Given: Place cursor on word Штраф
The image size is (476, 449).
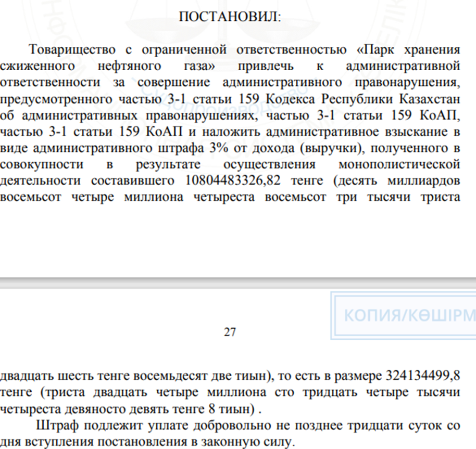Looking at the screenshot, I should pos(53,426).
